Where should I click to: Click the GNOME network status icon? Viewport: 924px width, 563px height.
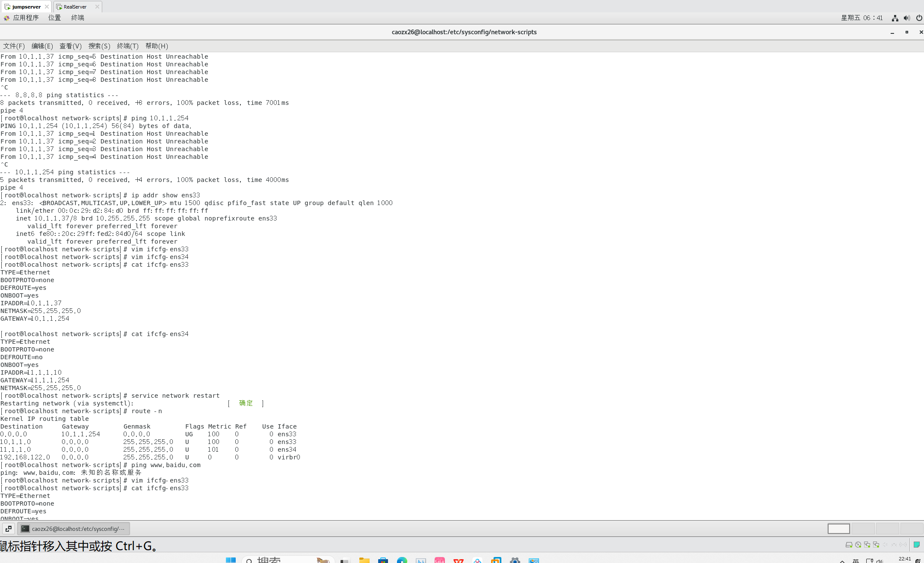point(895,18)
